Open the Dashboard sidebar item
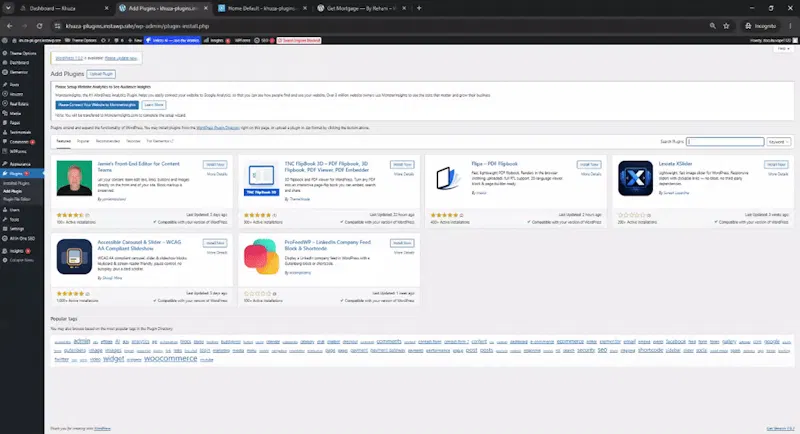Screen dimensions: 800x434 (x=19, y=63)
